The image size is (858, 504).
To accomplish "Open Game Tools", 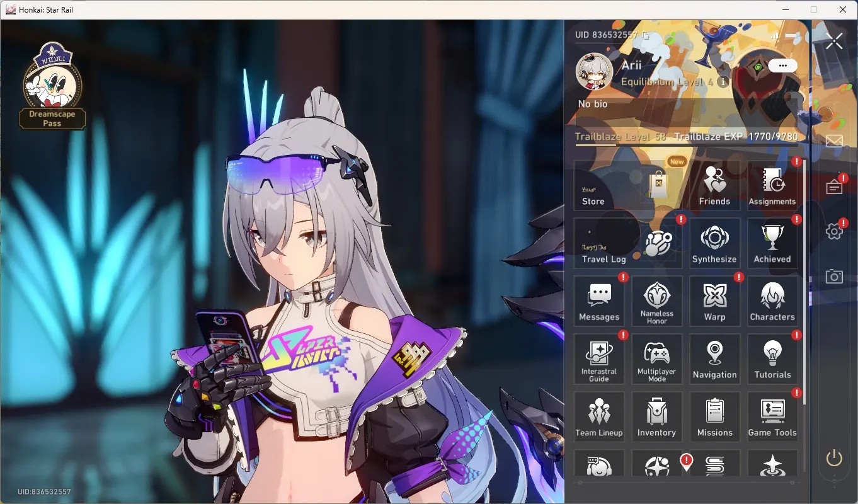I will click(x=772, y=417).
